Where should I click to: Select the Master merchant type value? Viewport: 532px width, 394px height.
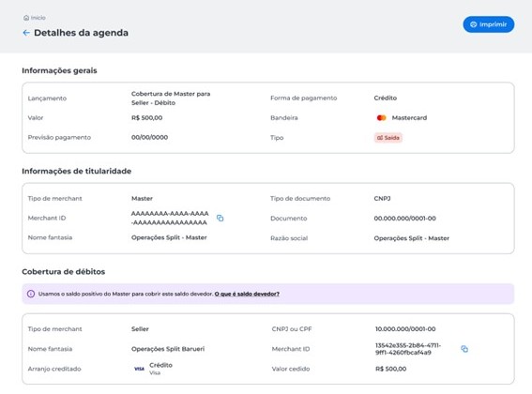[x=142, y=199]
